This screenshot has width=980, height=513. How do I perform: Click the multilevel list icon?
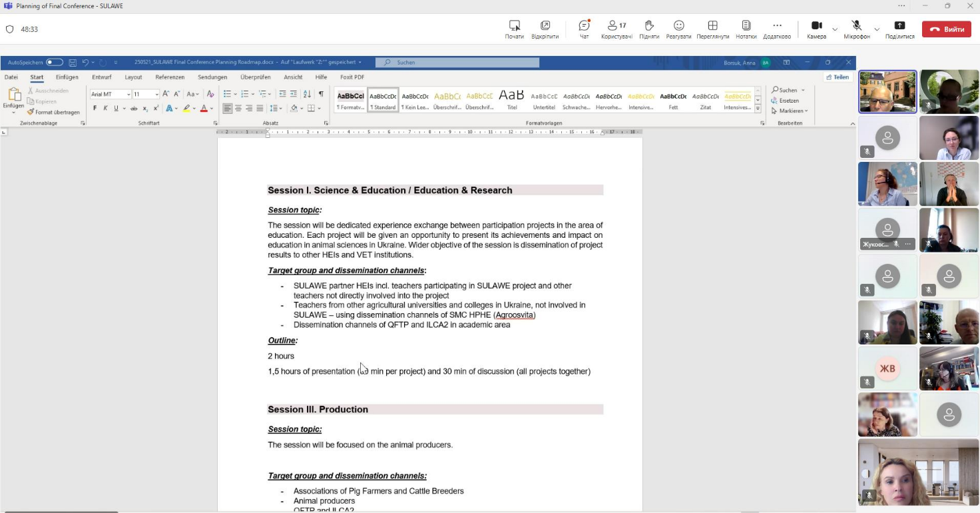[263, 94]
